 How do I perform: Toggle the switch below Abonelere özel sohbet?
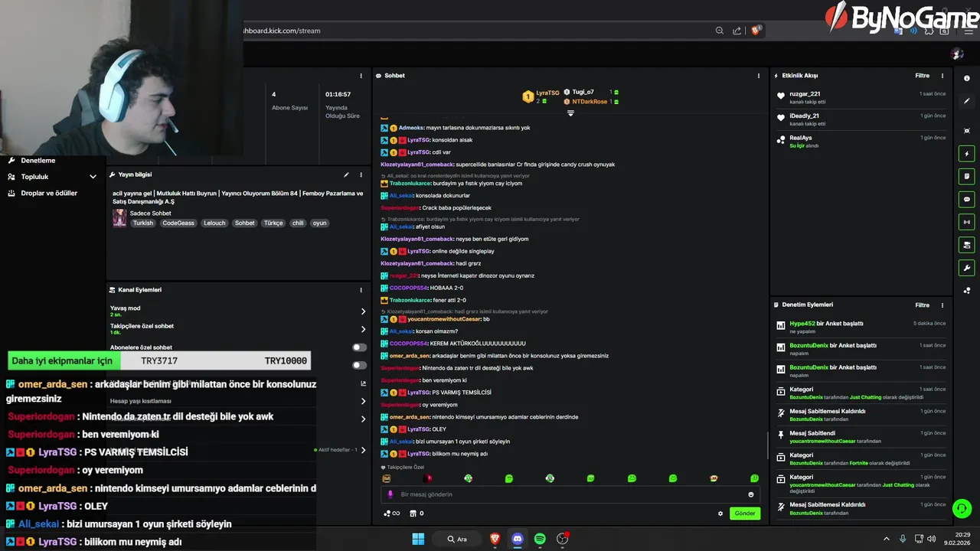tap(358, 365)
